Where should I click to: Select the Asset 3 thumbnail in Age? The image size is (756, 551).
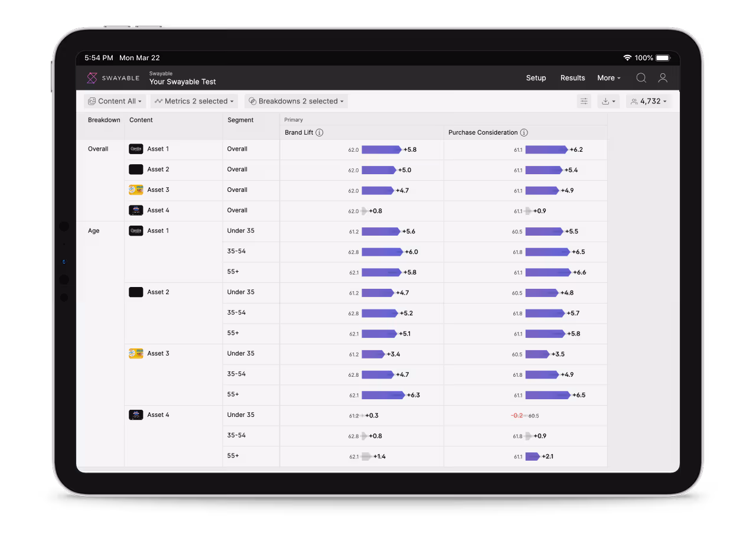click(136, 354)
